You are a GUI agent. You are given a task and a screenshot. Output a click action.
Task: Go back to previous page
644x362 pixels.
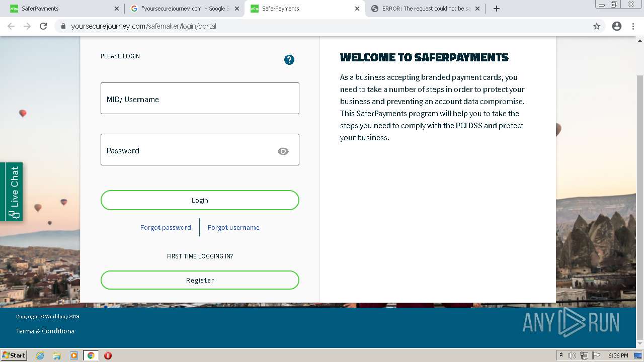(x=11, y=26)
